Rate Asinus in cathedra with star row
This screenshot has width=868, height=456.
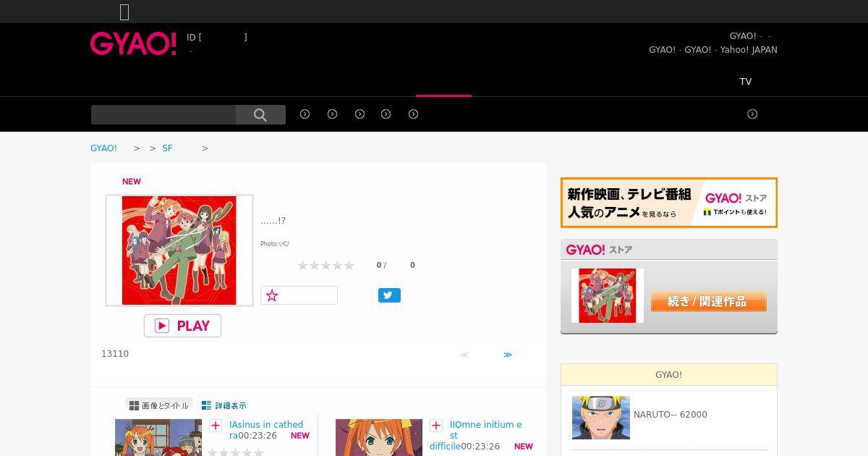coord(235,452)
